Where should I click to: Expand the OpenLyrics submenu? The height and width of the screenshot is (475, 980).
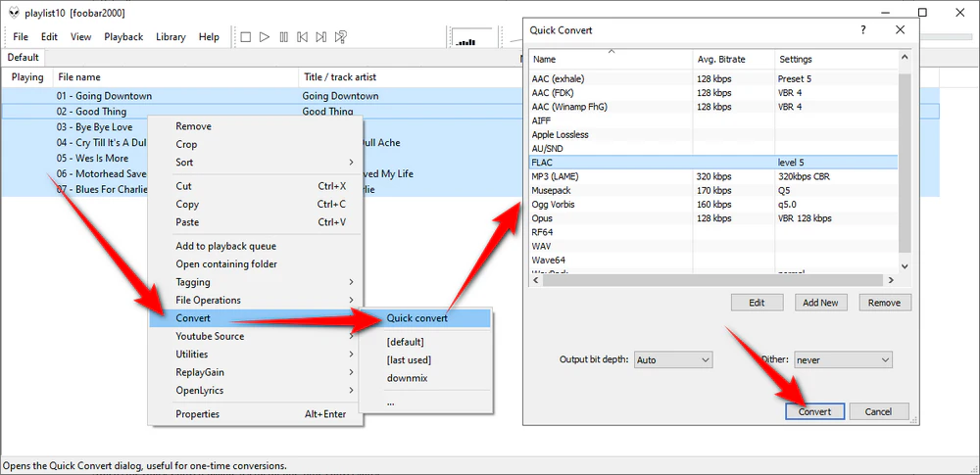(255, 391)
